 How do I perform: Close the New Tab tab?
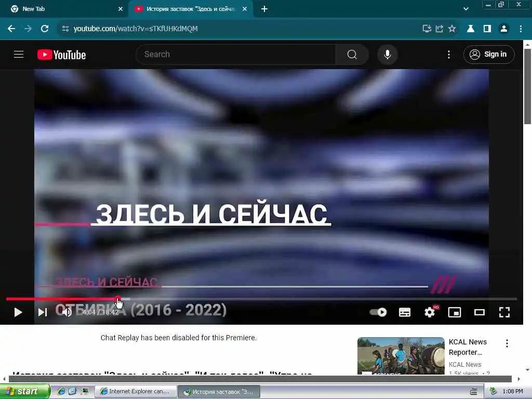click(x=121, y=9)
